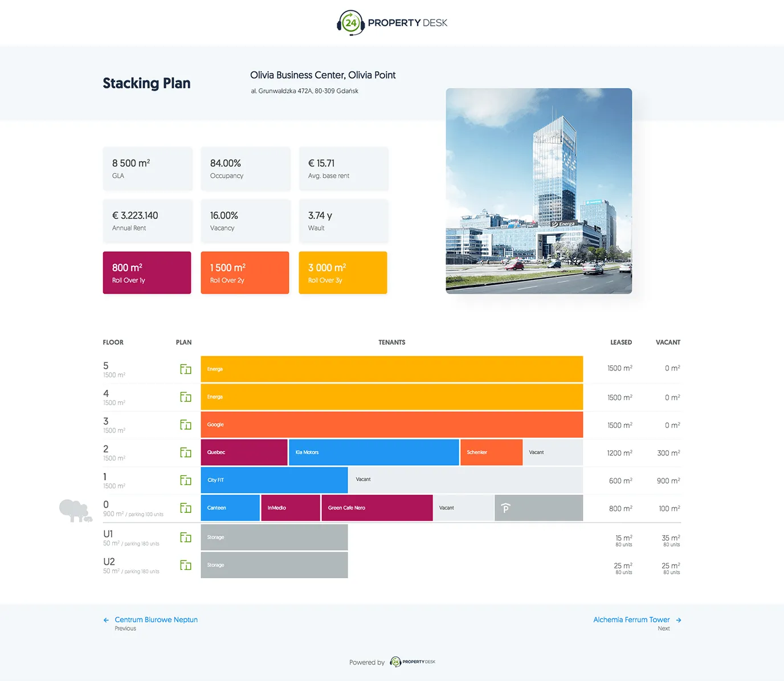This screenshot has width=784, height=681.
Task: Select the Storage block on U2
Action: click(274, 565)
